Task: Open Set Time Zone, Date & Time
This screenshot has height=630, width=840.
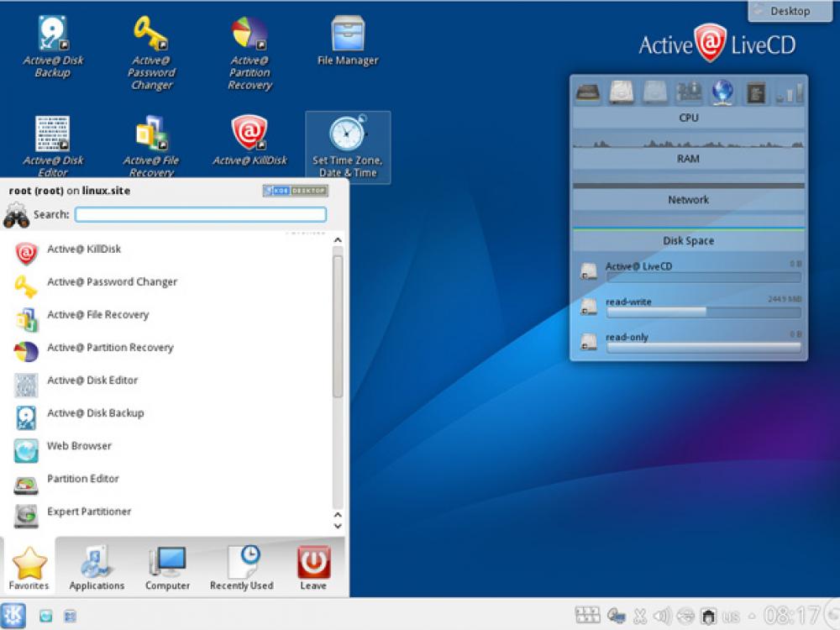Action: tap(348, 139)
